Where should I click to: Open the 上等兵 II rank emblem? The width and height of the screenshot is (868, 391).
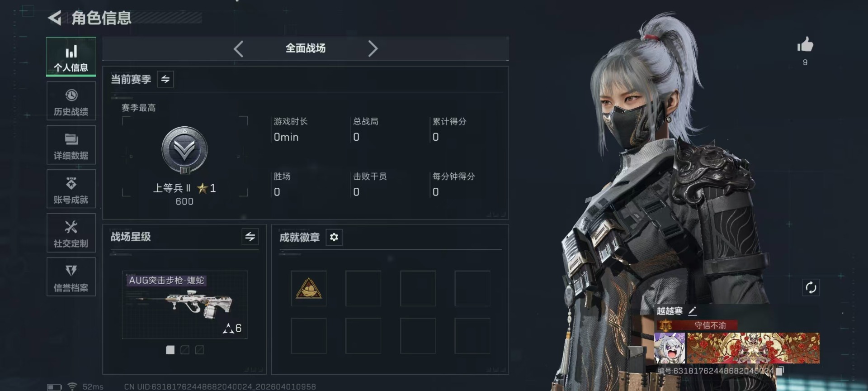[x=184, y=150]
